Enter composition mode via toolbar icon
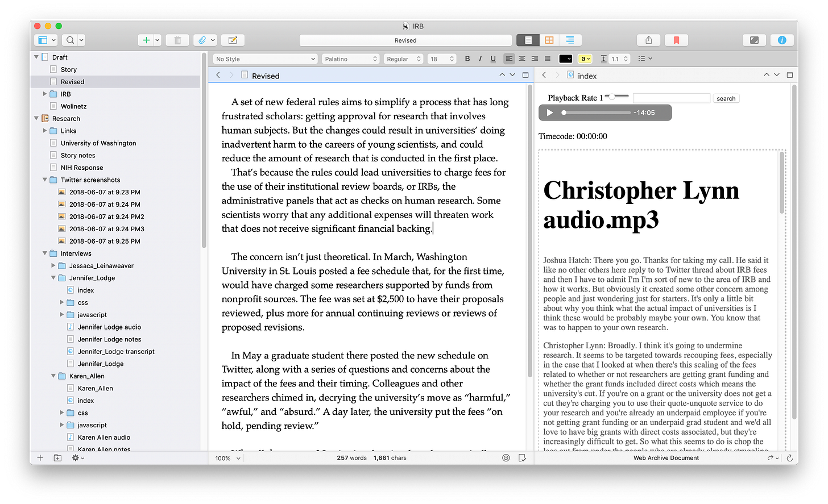 tap(754, 40)
